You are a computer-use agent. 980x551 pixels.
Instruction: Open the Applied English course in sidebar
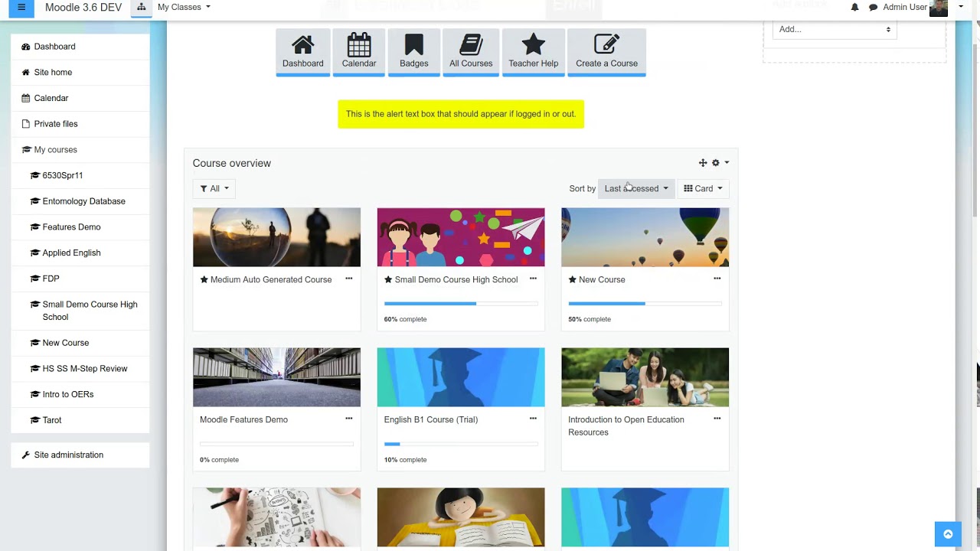coord(80,253)
